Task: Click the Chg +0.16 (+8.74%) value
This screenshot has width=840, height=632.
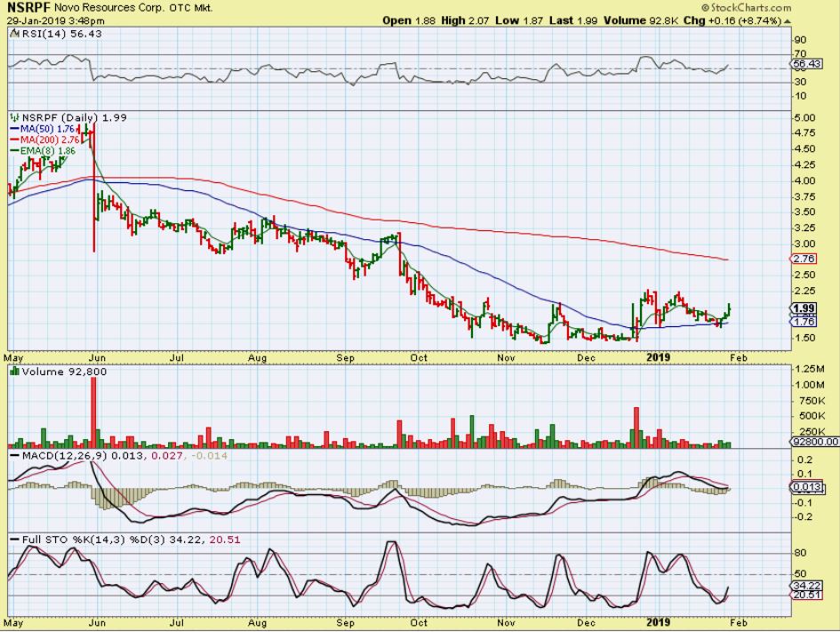Action: [732, 20]
